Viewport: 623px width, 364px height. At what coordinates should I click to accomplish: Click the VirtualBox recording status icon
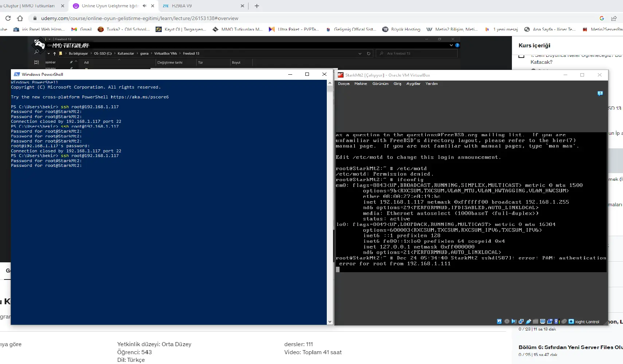550,321
